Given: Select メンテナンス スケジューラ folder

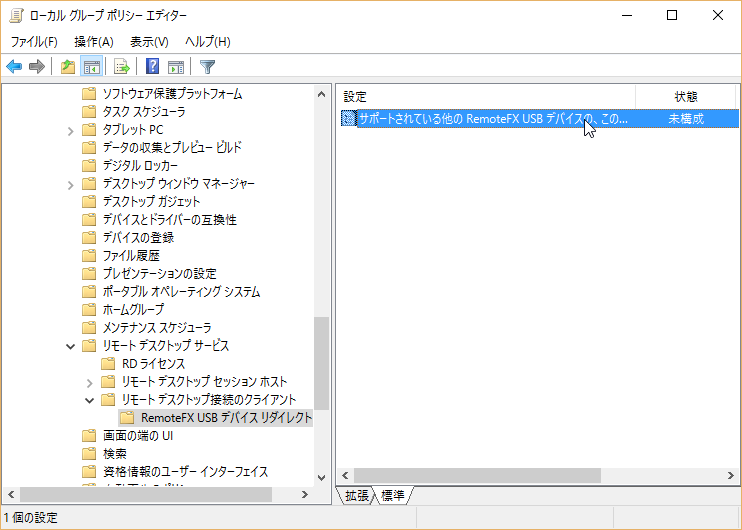Looking at the screenshot, I should [x=157, y=327].
